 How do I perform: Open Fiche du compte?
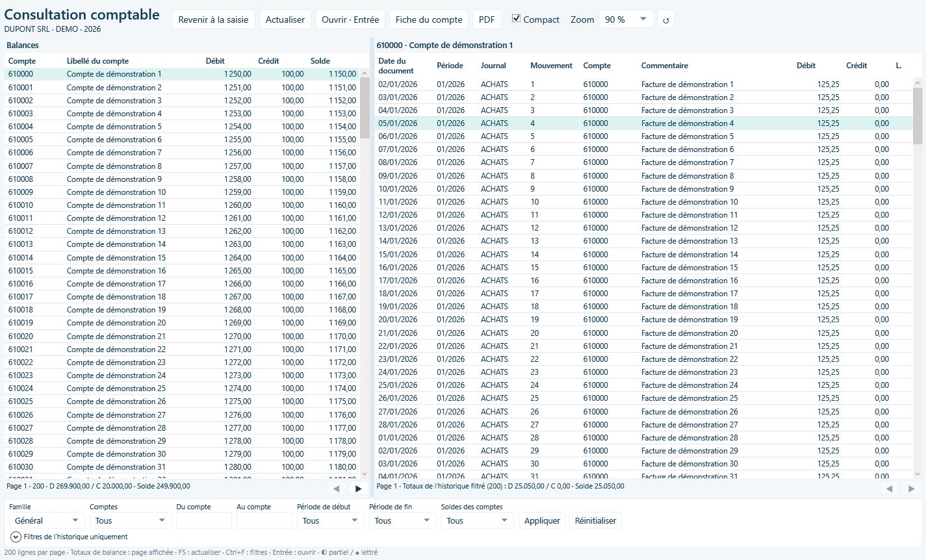click(429, 19)
